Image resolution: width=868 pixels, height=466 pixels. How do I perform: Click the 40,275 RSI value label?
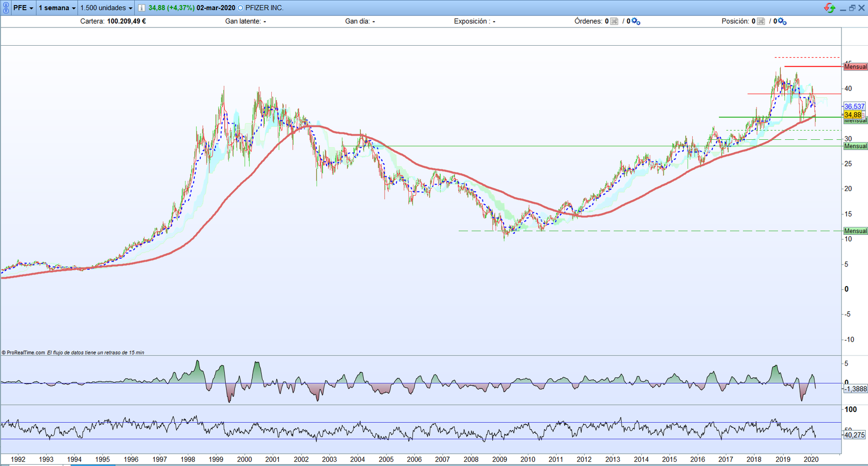pos(854,435)
